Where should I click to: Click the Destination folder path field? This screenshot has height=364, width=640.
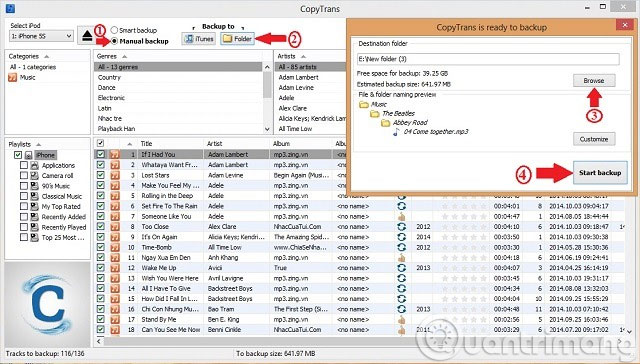pos(488,59)
